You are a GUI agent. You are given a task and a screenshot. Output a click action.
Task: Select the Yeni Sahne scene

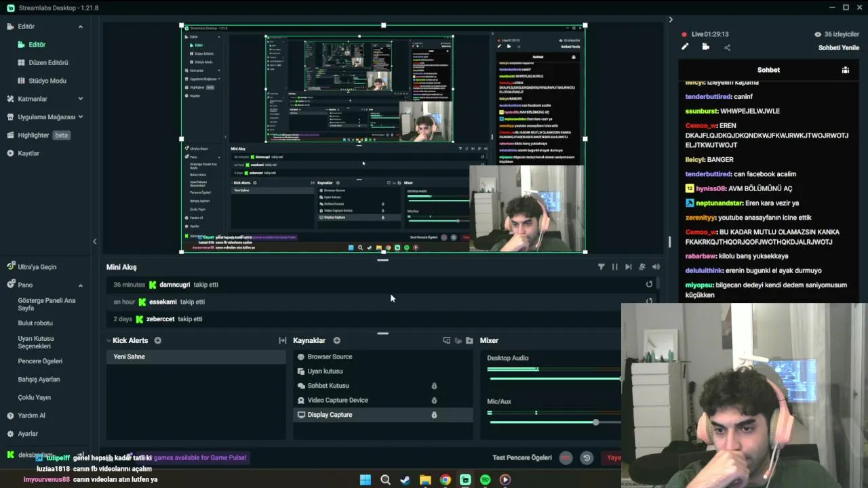pyautogui.click(x=196, y=357)
